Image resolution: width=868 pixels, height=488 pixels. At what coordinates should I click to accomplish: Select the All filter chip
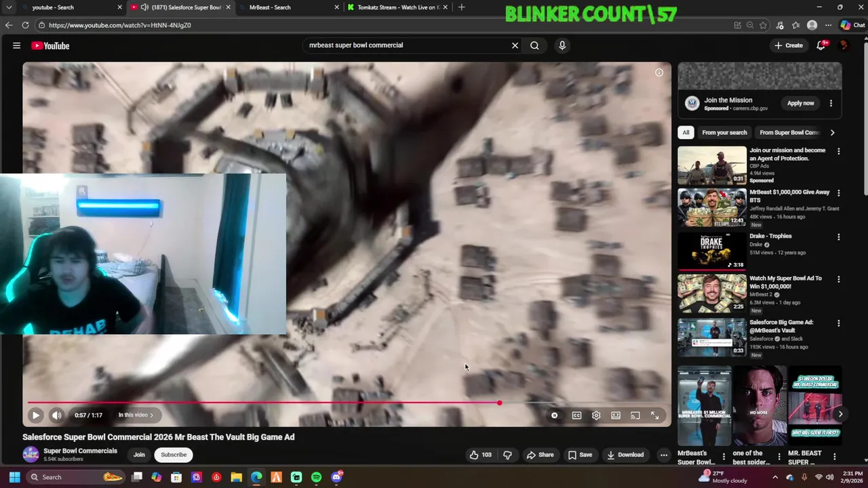click(x=686, y=133)
